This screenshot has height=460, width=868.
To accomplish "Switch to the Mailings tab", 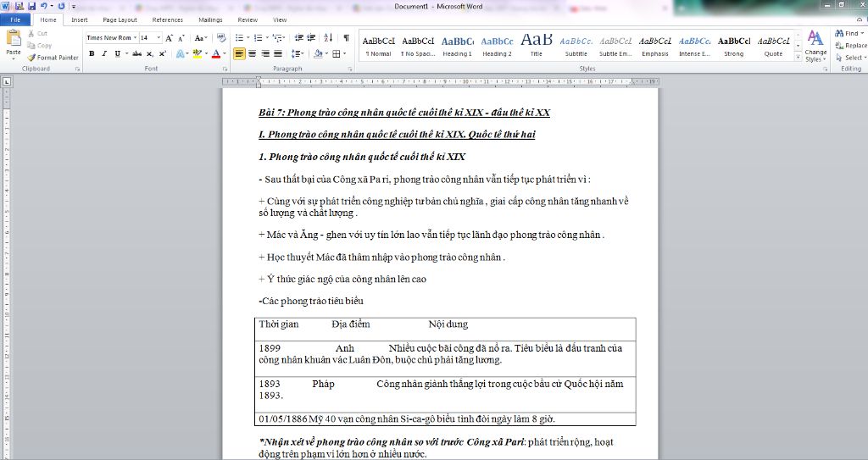I will coord(210,20).
